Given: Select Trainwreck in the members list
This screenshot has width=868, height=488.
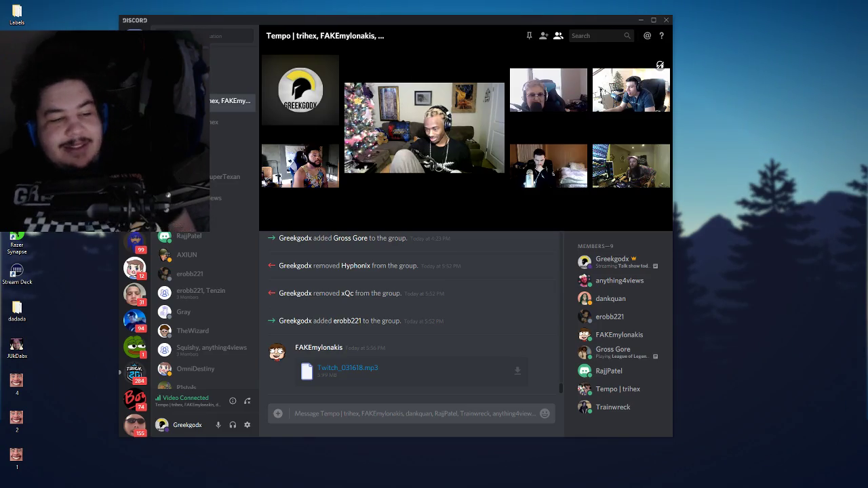Looking at the screenshot, I should coord(618,407).
